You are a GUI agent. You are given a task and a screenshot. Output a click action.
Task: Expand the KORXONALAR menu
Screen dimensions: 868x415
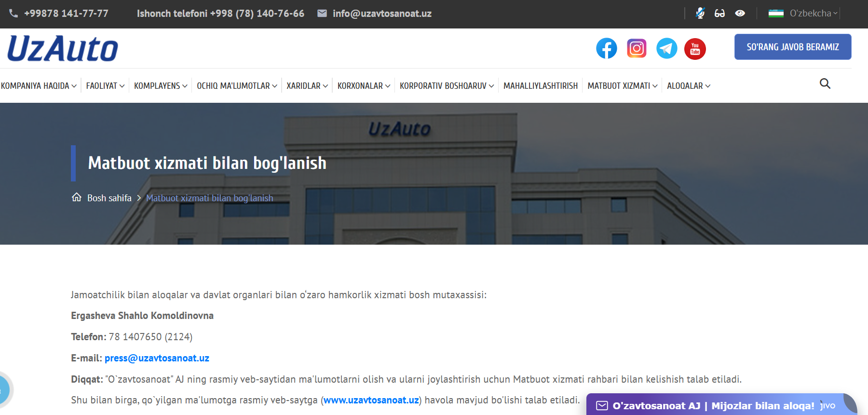364,86
